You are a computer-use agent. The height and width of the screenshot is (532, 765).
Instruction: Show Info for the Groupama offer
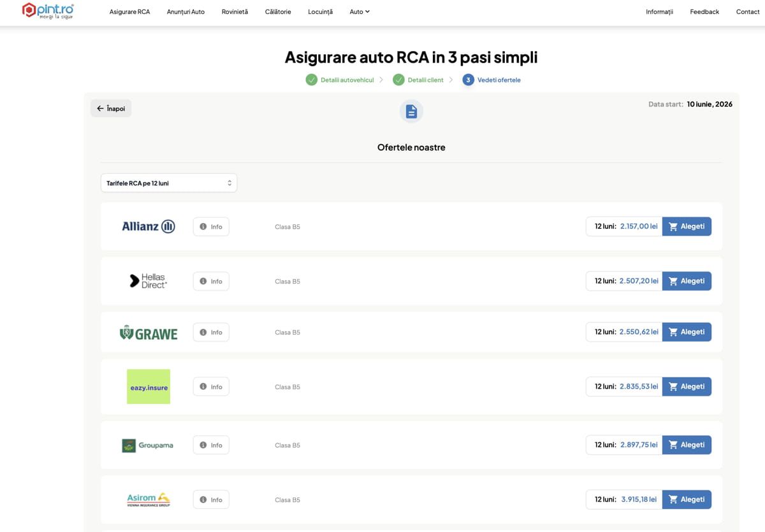pos(211,445)
